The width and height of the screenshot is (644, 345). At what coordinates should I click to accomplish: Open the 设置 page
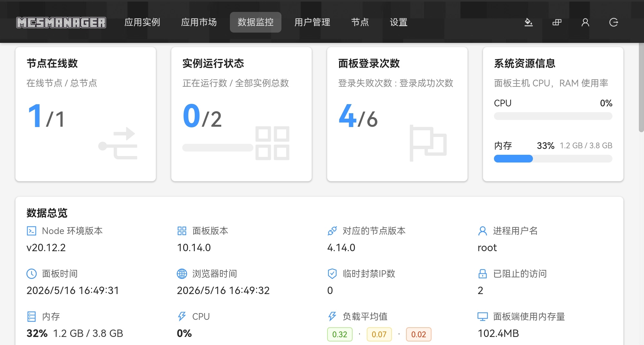(x=399, y=22)
